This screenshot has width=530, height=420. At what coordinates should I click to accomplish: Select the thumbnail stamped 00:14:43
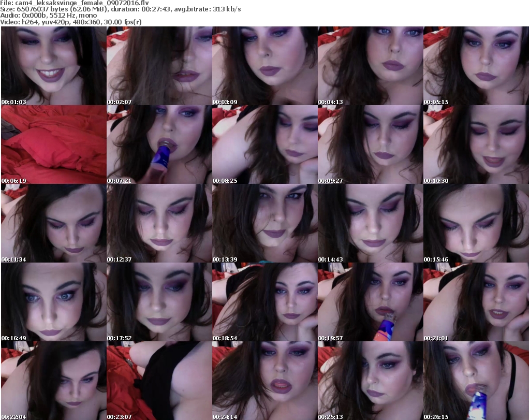370,224
